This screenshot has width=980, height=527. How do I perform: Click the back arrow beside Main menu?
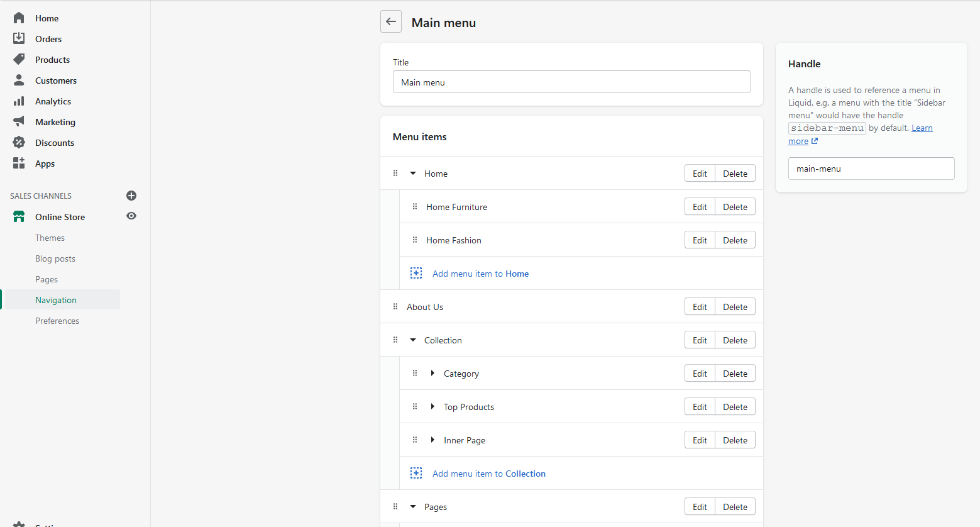pos(391,22)
